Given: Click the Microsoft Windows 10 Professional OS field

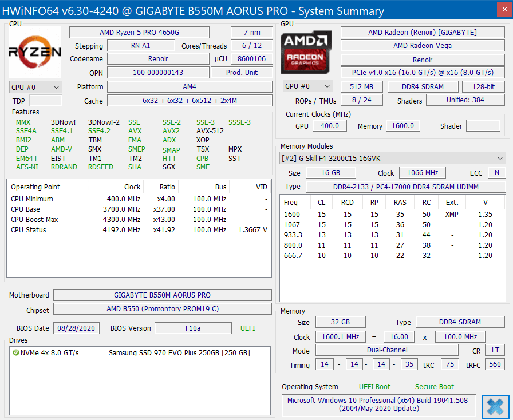Looking at the screenshot, I should (379, 405).
